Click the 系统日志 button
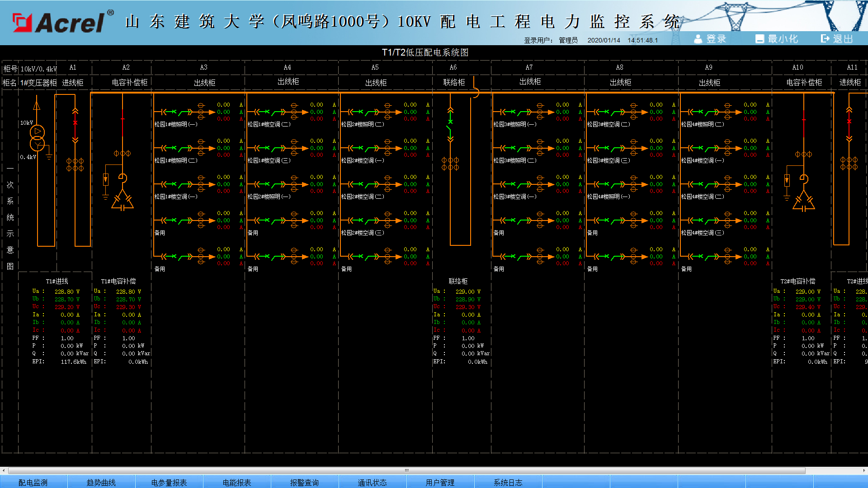 [x=508, y=482]
